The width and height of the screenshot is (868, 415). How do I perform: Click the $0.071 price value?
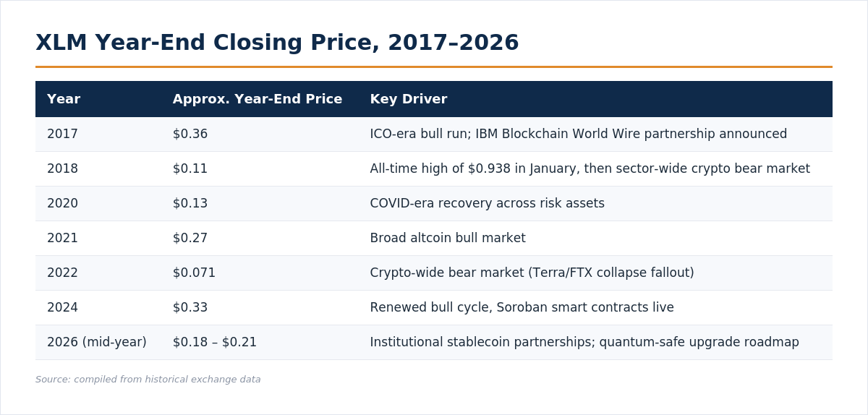pos(194,273)
